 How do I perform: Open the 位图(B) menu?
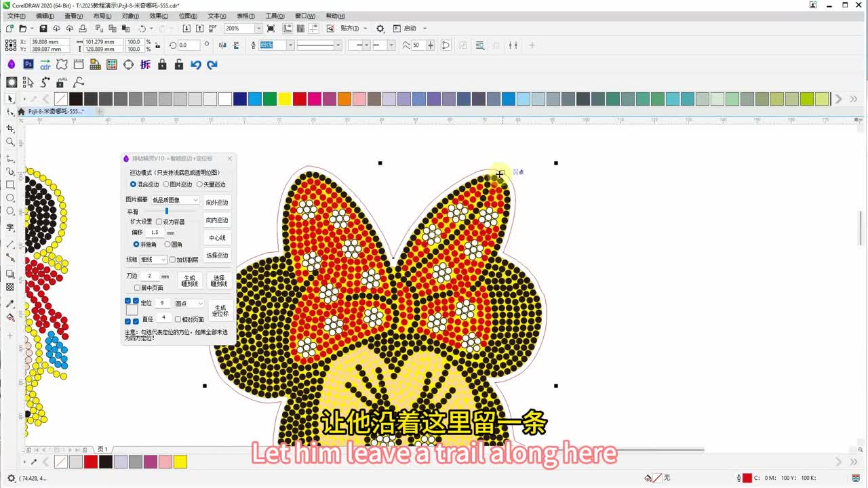click(188, 16)
